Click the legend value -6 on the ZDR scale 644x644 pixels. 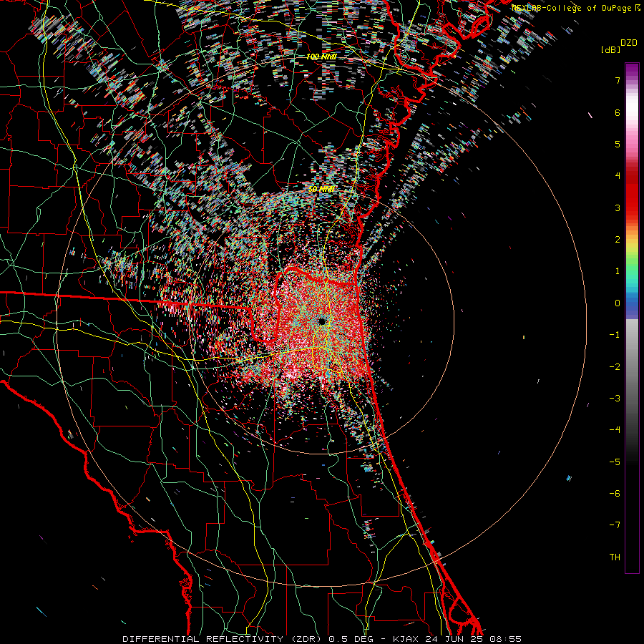click(x=615, y=493)
